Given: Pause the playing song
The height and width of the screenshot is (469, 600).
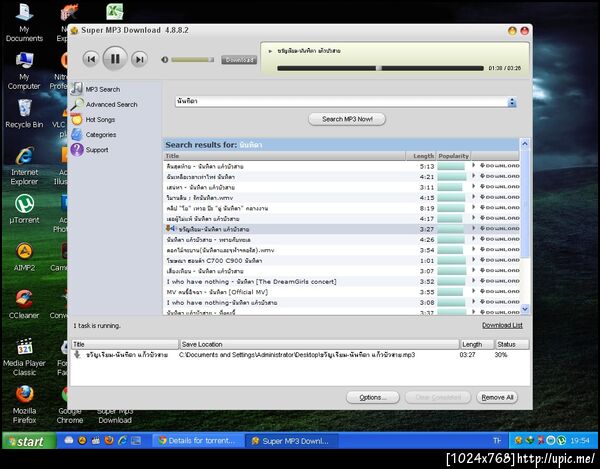Looking at the screenshot, I should coord(115,59).
